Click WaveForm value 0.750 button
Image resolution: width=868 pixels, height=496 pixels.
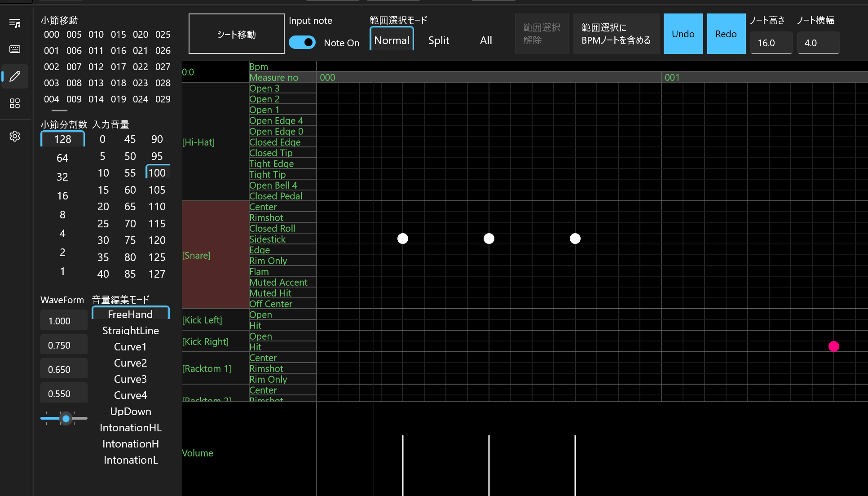pyautogui.click(x=64, y=345)
